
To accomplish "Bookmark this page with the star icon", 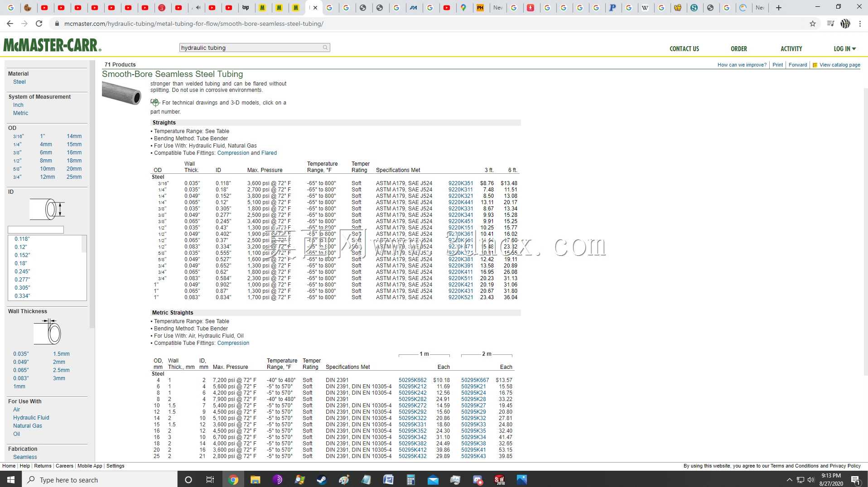I will click(x=813, y=24).
